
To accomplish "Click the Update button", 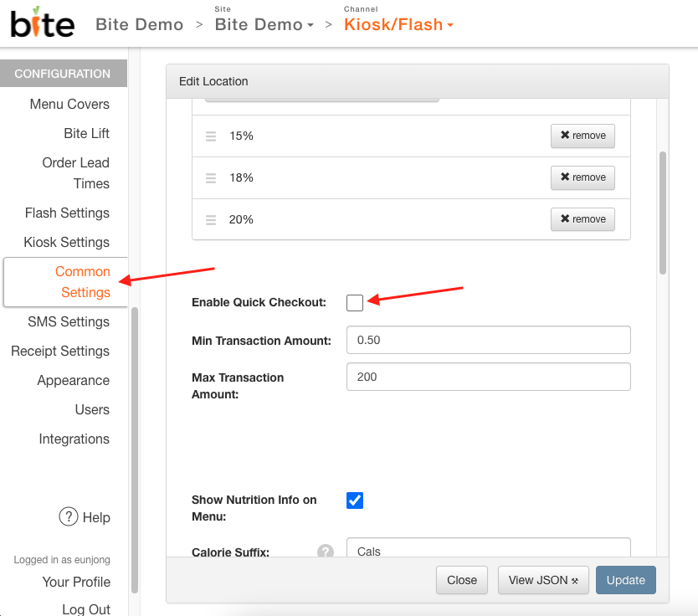I will (x=625, y=580).
